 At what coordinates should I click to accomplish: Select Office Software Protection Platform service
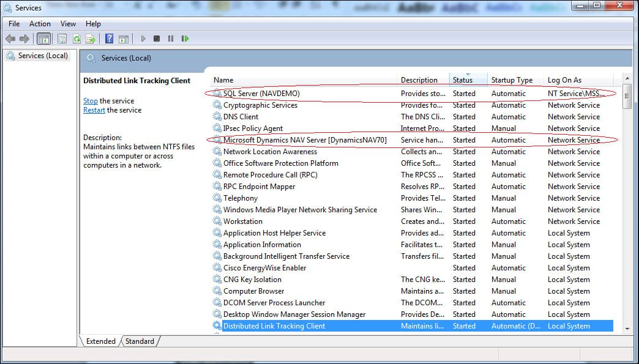tap(281, 163)
